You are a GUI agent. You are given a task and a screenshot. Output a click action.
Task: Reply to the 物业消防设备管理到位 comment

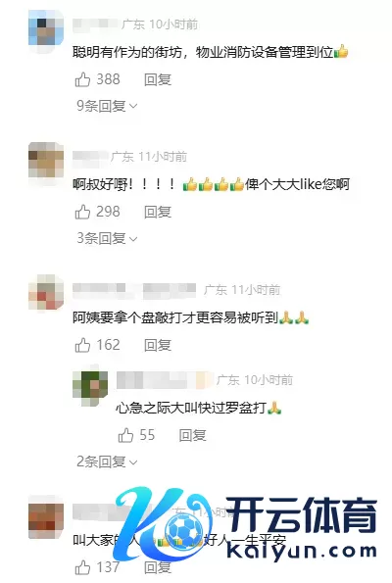click(158, 79)
